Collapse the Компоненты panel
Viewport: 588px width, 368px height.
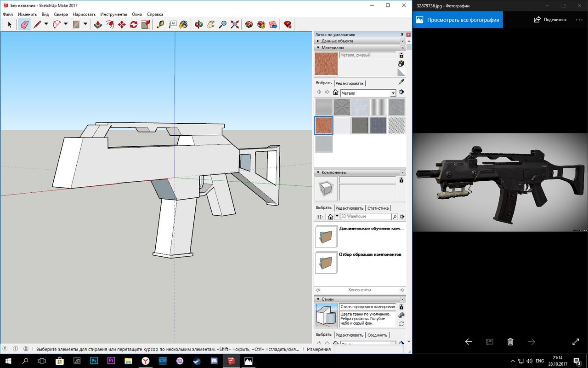point(357,172)
